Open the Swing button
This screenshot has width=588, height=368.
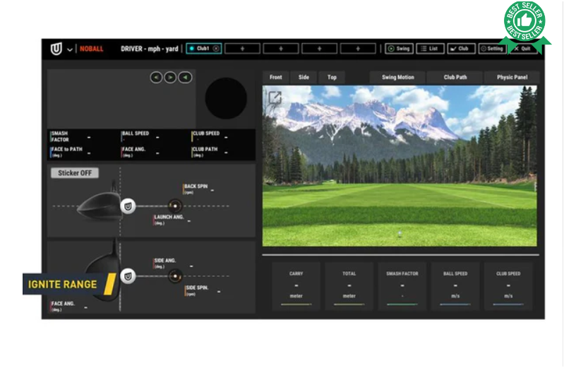click(399, 49)
